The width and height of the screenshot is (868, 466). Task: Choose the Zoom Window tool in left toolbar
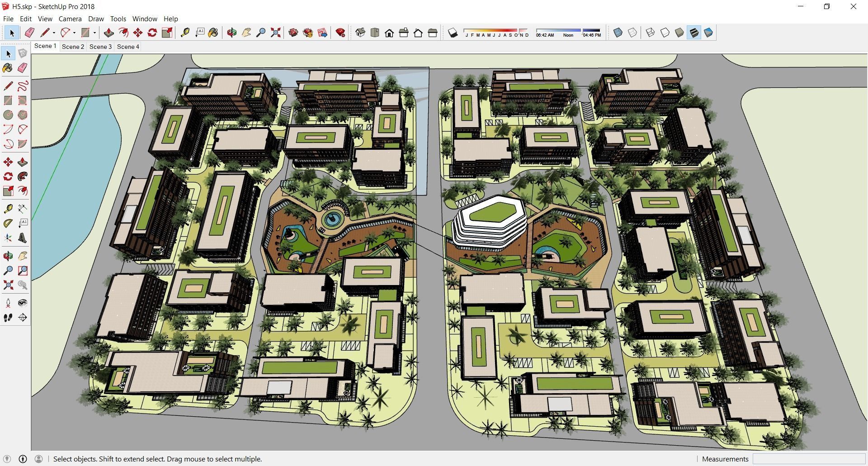click(x=23, y=271)
